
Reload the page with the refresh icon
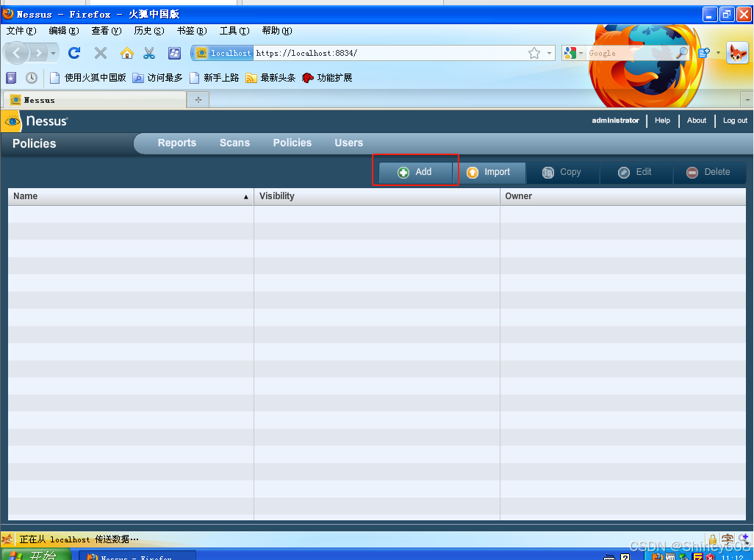coord(74,53)
